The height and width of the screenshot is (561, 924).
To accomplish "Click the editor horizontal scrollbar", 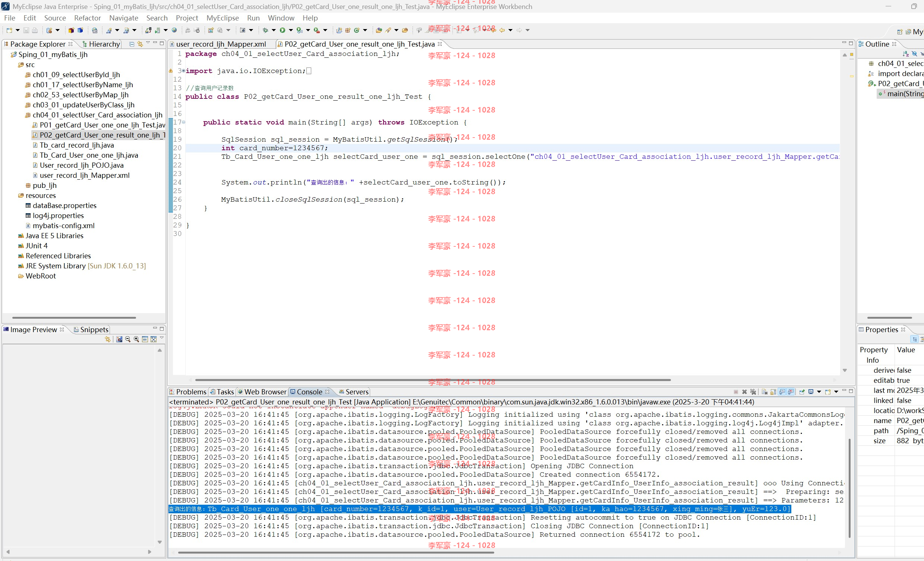I will (x=433, y=379).
